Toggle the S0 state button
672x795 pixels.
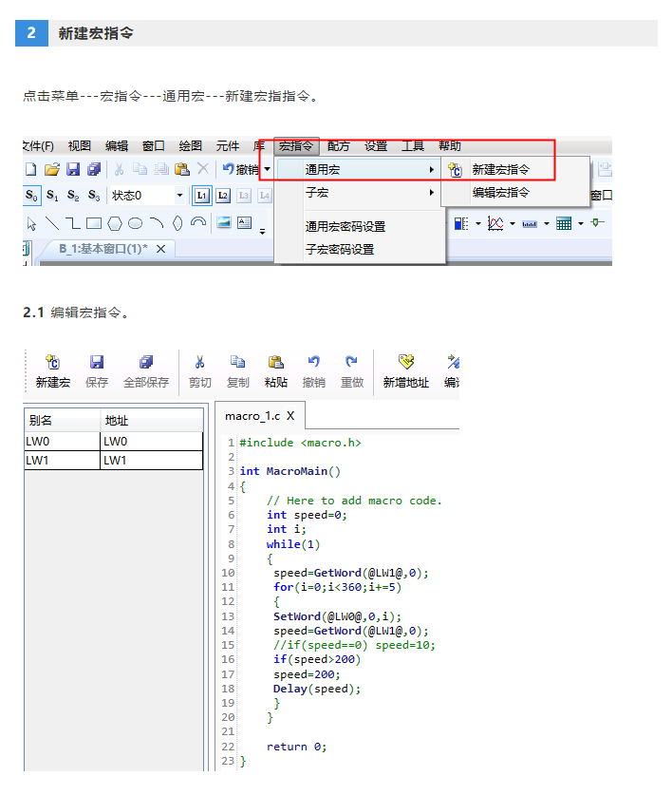pyautogui.click(x=32, y=196)
